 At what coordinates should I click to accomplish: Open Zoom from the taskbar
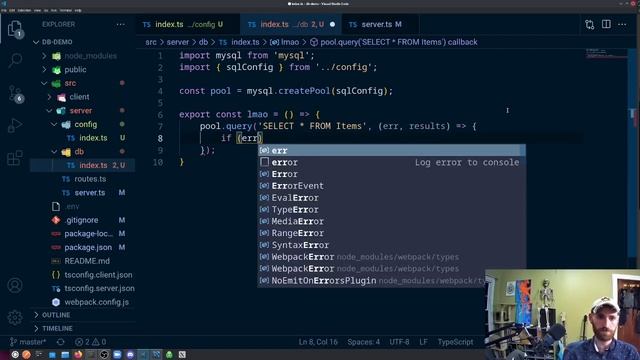[117, 355]
